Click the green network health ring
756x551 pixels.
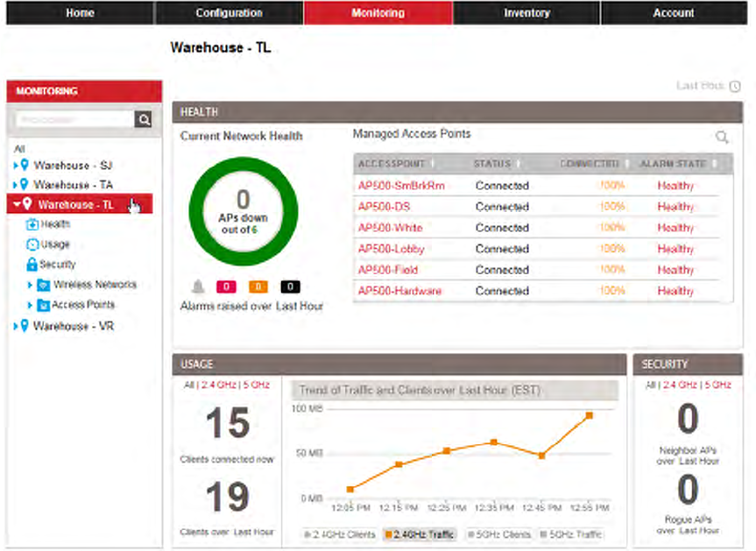click(244, 211)
